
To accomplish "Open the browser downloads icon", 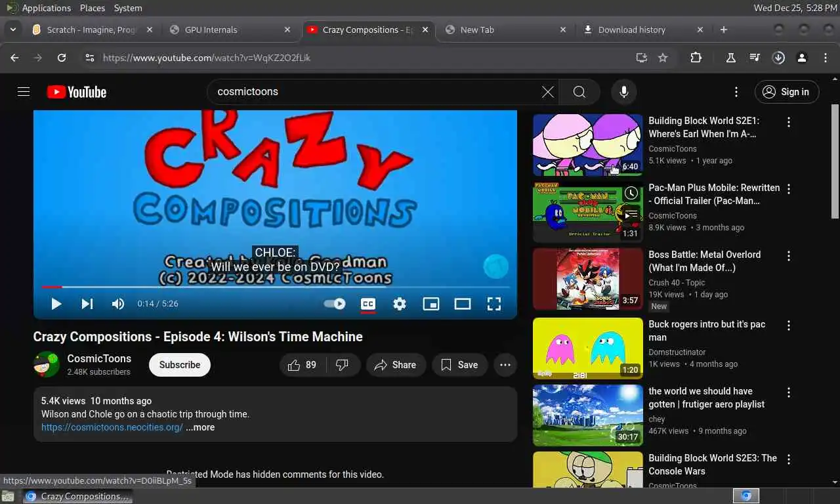I will point(778,58).
